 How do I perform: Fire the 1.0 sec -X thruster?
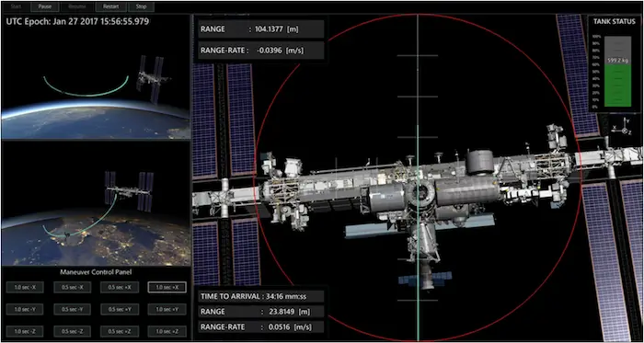(25, 288)
